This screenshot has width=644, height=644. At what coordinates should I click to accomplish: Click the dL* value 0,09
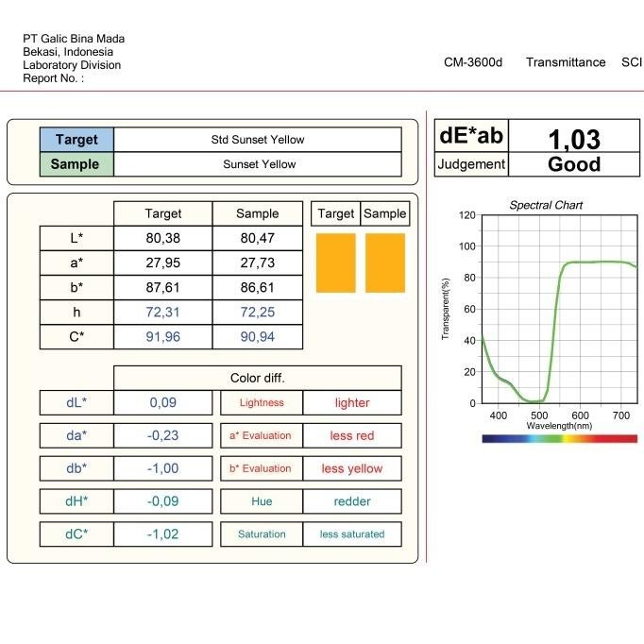coord(162,402)
